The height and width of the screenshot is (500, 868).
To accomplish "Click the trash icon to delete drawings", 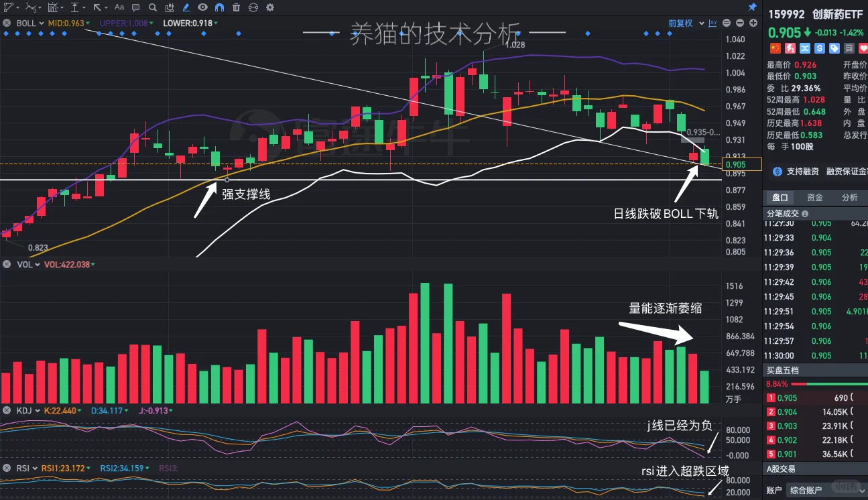I will point(236,7).
